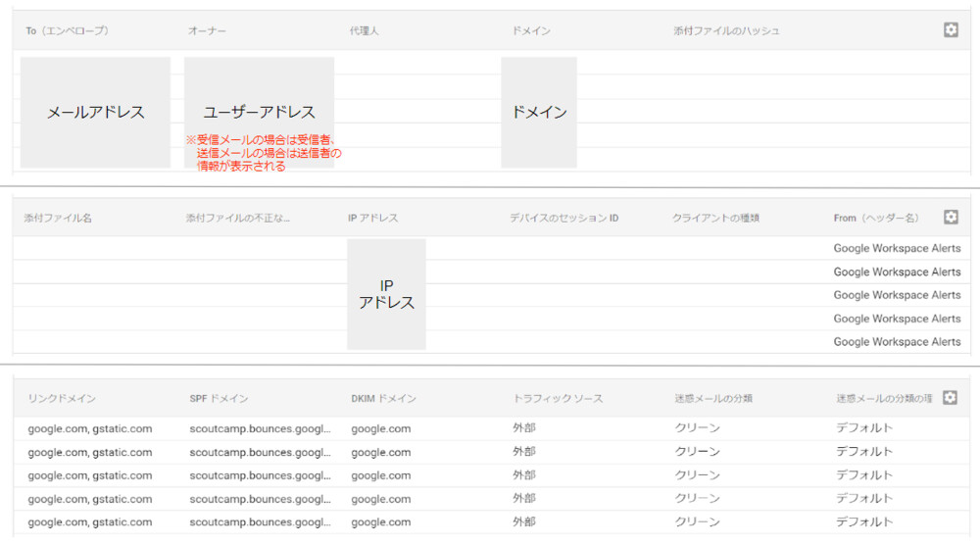Click the 添付ファイルのハッシュ column header
This screenshot has height=545, width=980.
726,31
